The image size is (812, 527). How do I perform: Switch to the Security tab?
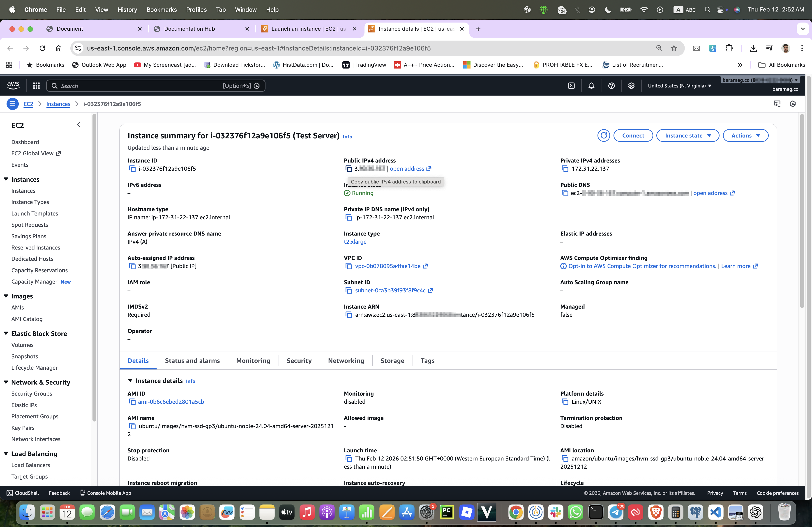299,361
